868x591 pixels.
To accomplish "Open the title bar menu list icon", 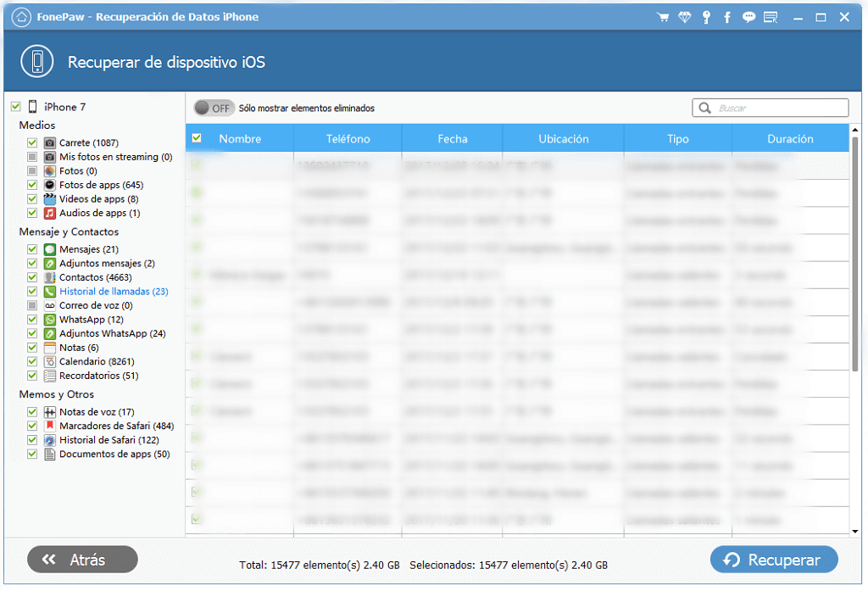I will coord(771,17).
